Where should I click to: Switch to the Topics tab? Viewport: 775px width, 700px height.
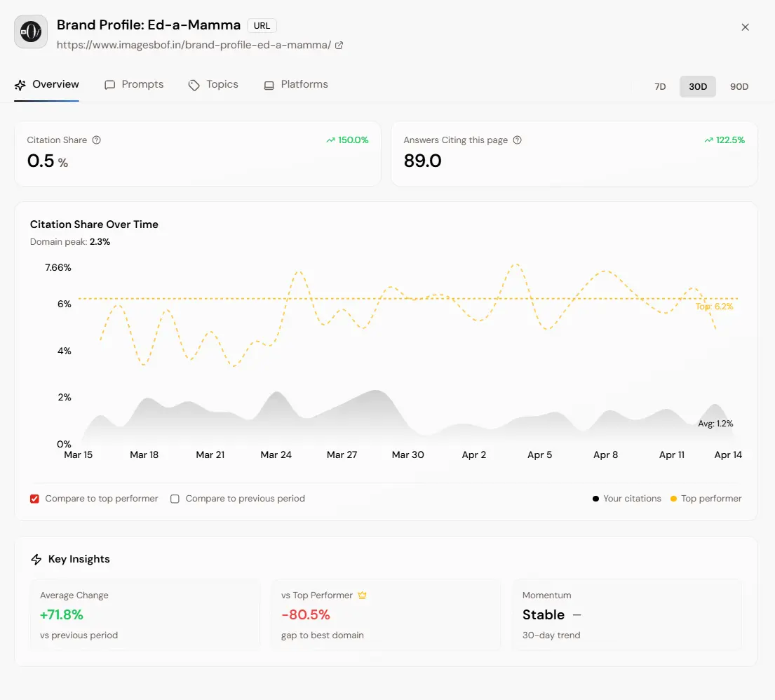click(x=213, y=85)
